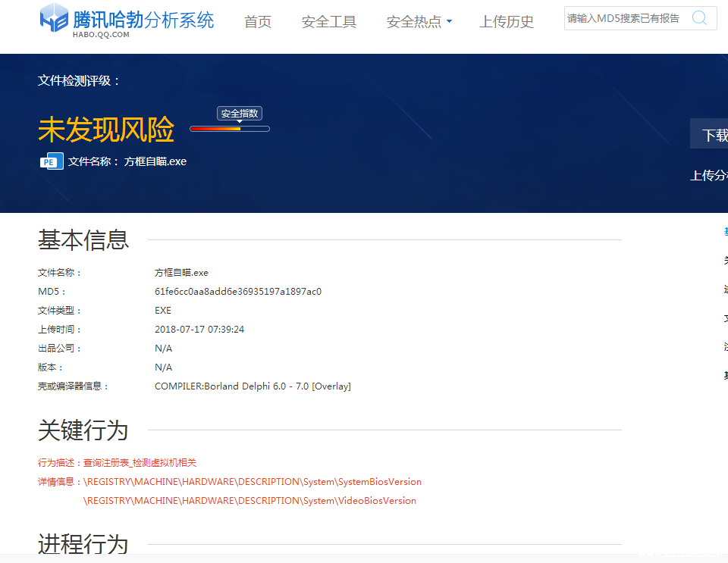Image resolution: width=728 pixels, height=563 pixels.
Task: Click the 安全指数 gradient bar
Action: click(229, 129)
